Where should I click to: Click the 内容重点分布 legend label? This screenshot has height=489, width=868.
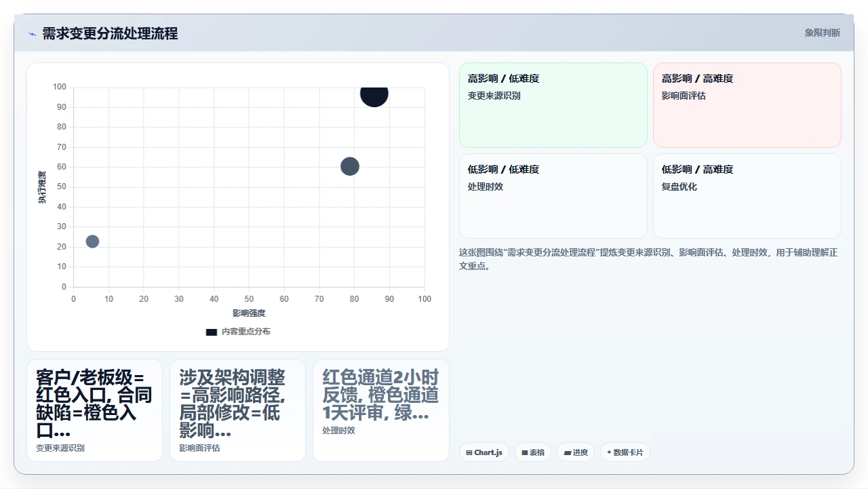coord(246,332)
